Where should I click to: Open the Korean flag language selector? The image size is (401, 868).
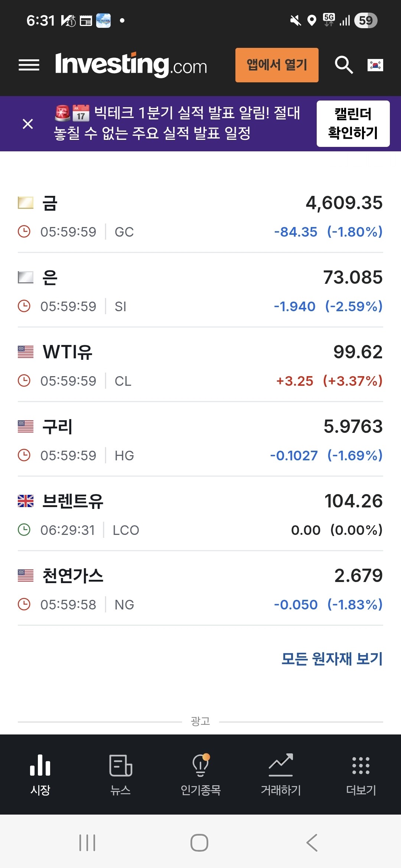click(375, 65)
